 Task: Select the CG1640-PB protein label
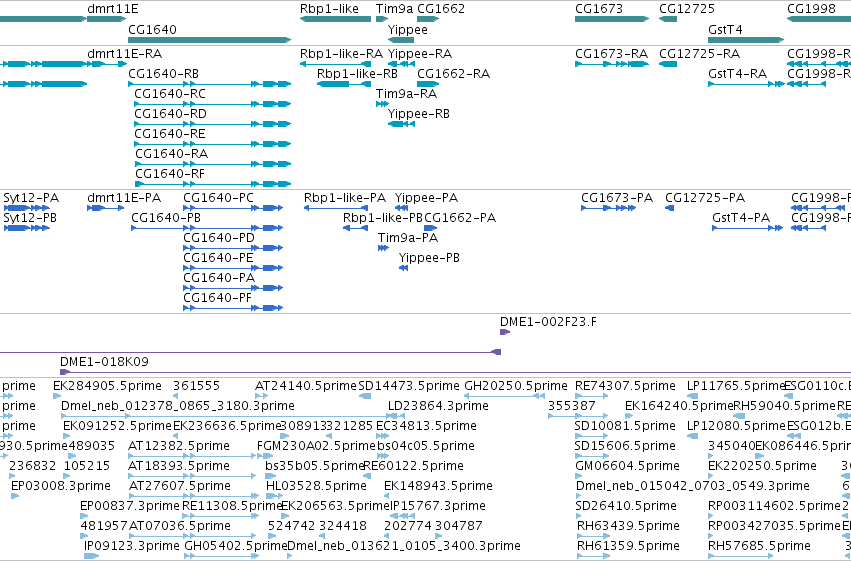[166, 218]
